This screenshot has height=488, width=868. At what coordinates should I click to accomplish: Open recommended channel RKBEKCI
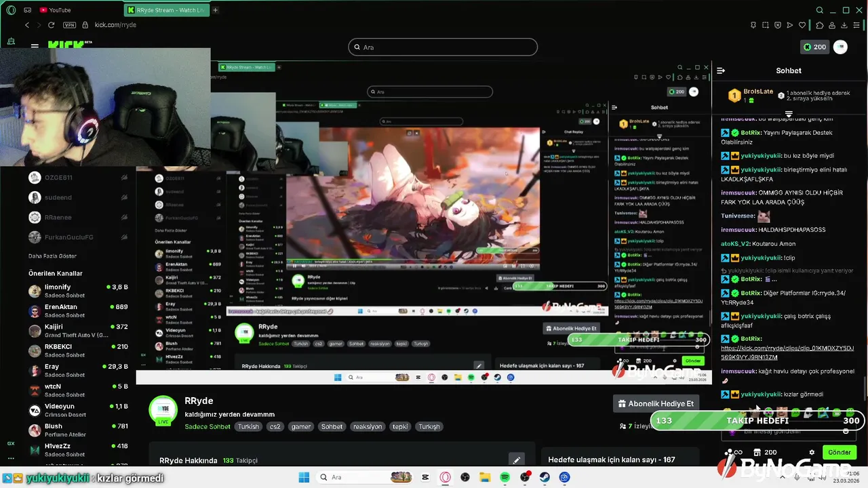tap(78, 350)
